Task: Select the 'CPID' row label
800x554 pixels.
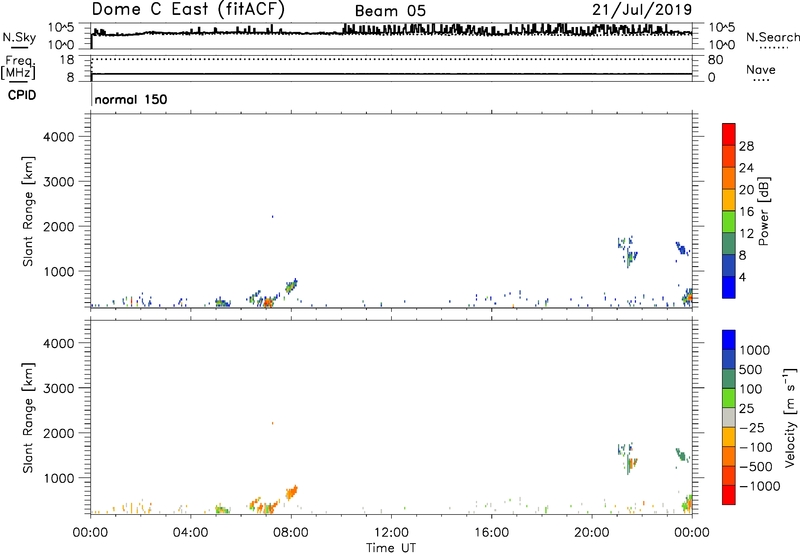Action: click(22, 95)
